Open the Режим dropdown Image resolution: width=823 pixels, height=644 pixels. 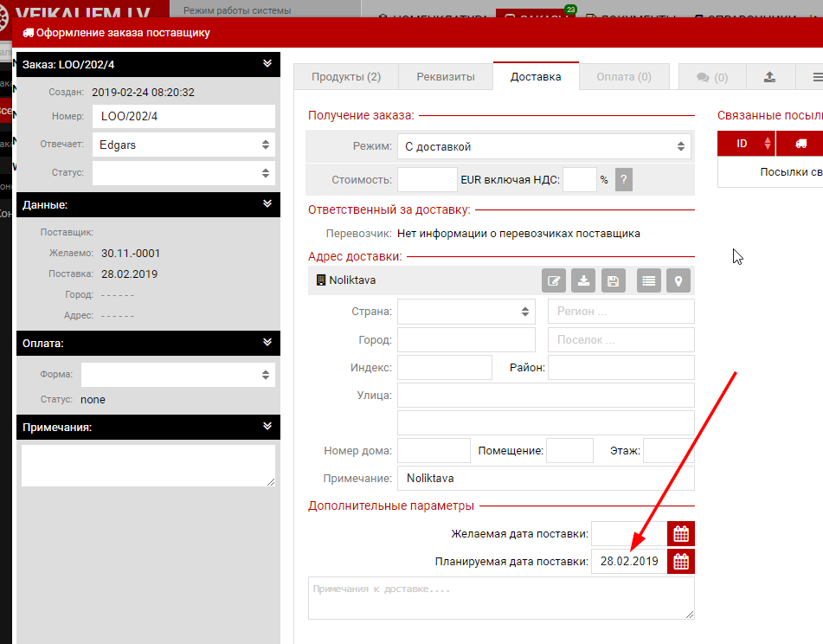point(543,146)
